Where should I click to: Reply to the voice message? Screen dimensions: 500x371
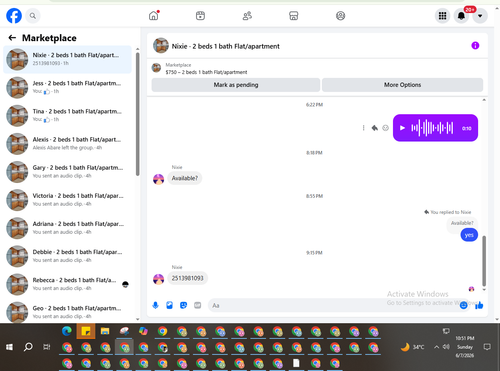(x=375, y=128)
